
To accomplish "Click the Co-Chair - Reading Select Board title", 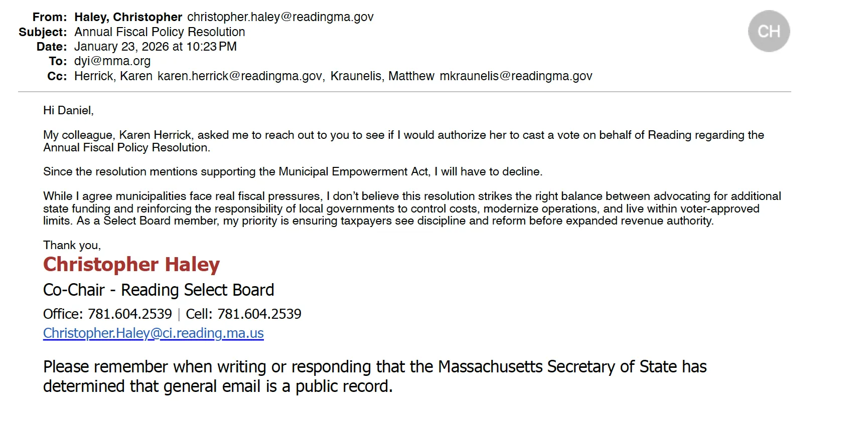I will 159,290.
